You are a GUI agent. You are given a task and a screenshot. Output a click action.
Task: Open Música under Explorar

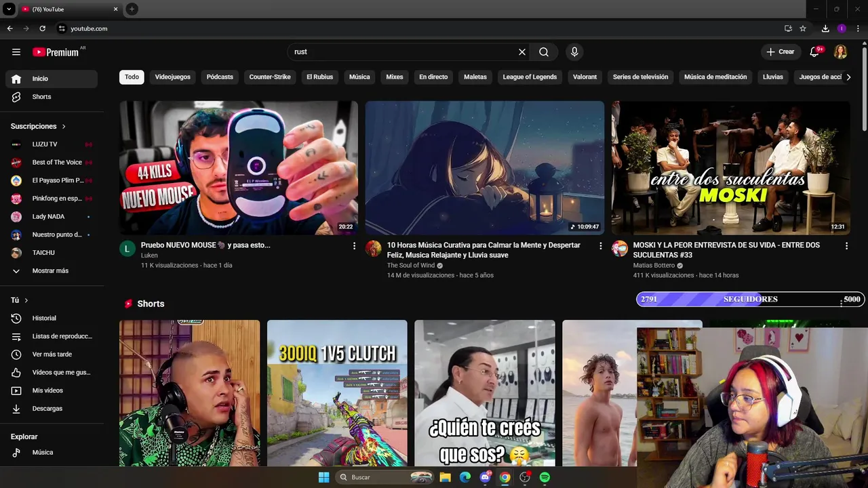coord(52,452)
